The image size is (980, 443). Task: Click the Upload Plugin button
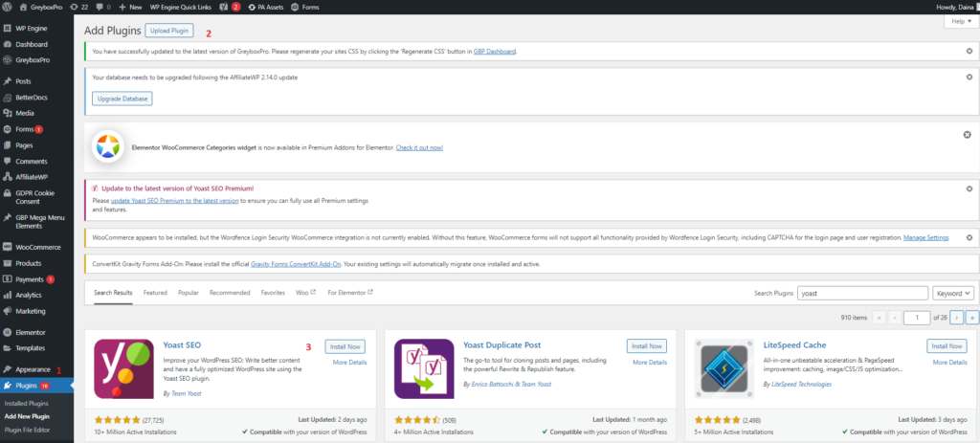point(169,30)
